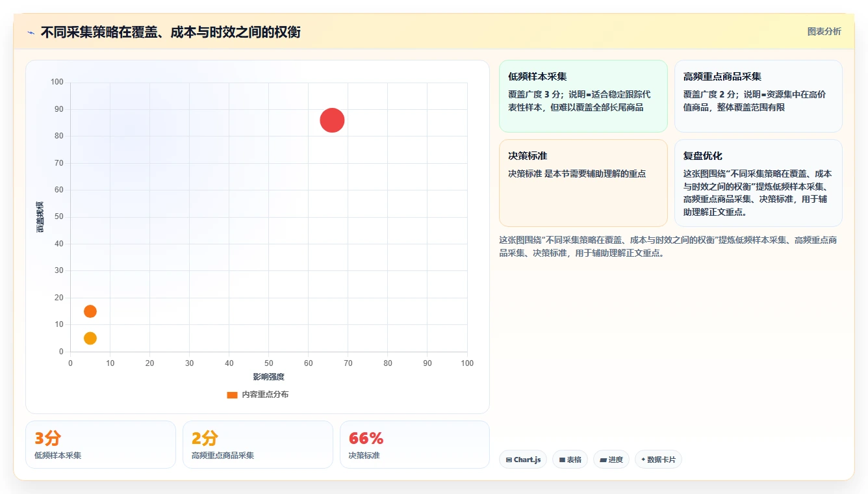Select the 数据卡片 tag
868x494 pixels.
658,460
